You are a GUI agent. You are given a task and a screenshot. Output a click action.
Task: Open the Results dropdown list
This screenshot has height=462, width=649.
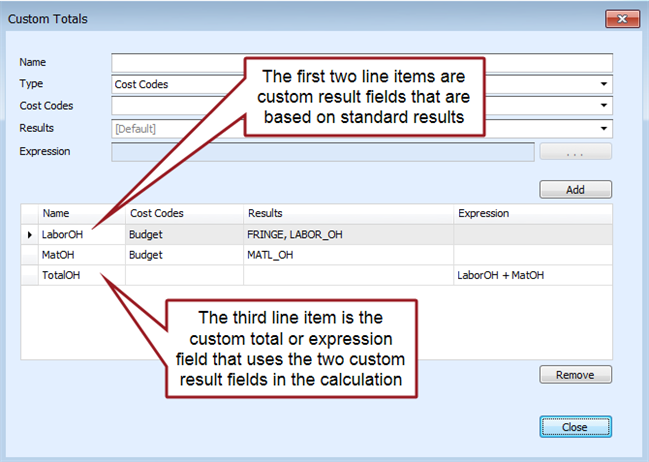(604, 128)
